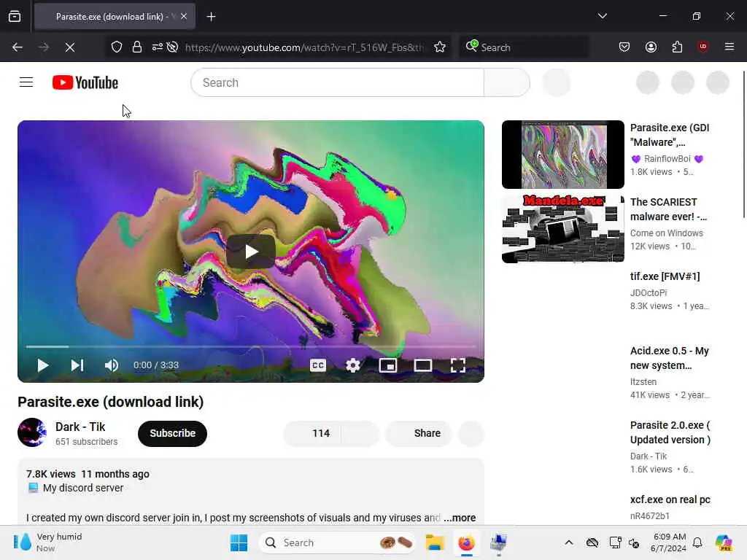Click the YouTube URL address field
This screenshot has width=747, height=560.
305,47
